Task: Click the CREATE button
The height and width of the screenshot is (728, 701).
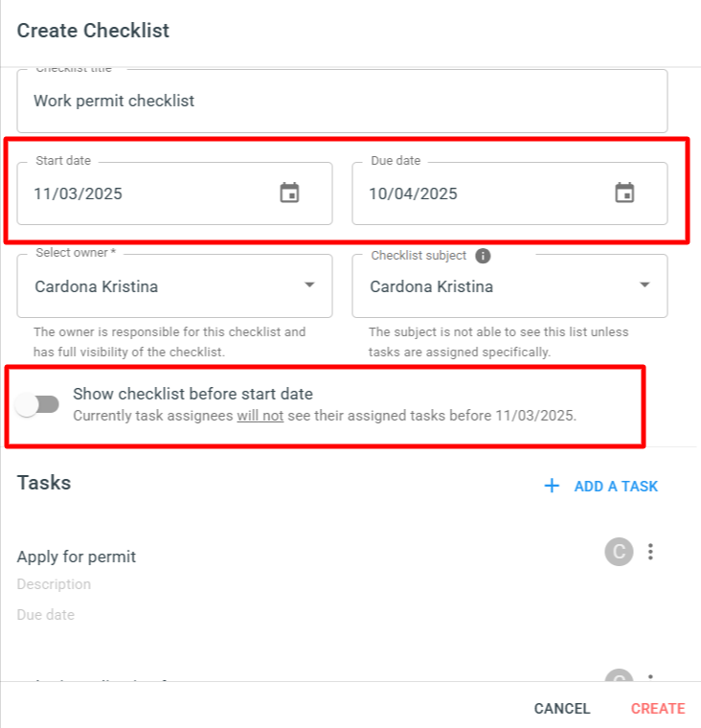Action: (658, 709)
